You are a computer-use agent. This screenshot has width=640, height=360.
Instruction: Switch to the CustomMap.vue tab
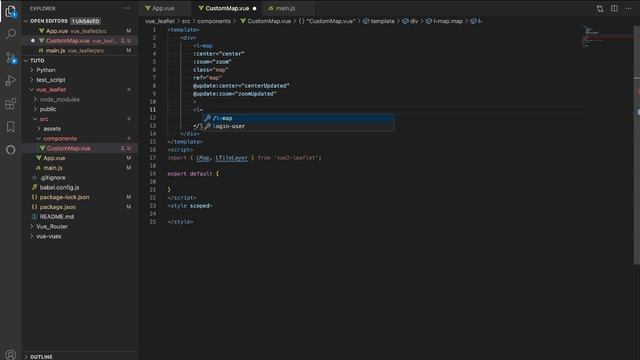pyautogui.click(x=227, y=8)
